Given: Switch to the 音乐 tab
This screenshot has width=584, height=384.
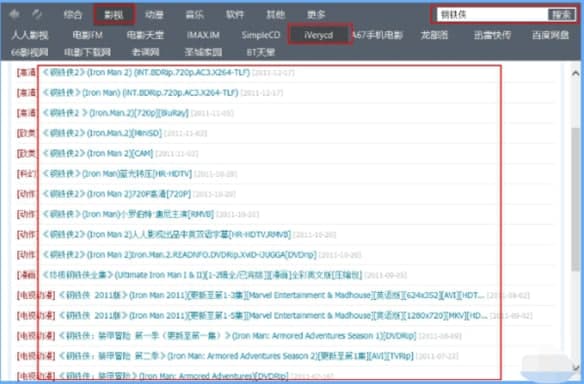Looking at the screenshot, I should point(195,15).
